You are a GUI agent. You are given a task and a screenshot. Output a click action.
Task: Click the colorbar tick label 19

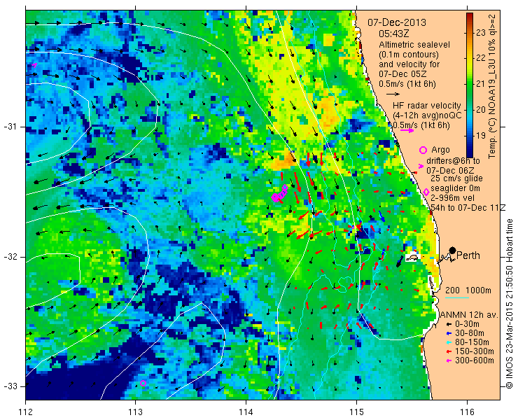(x=480, y=136)
